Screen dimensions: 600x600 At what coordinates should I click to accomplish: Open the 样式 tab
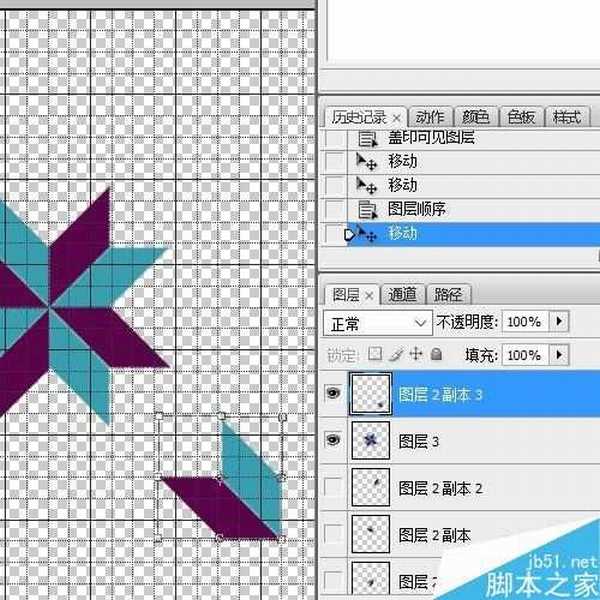click(567, 117)
